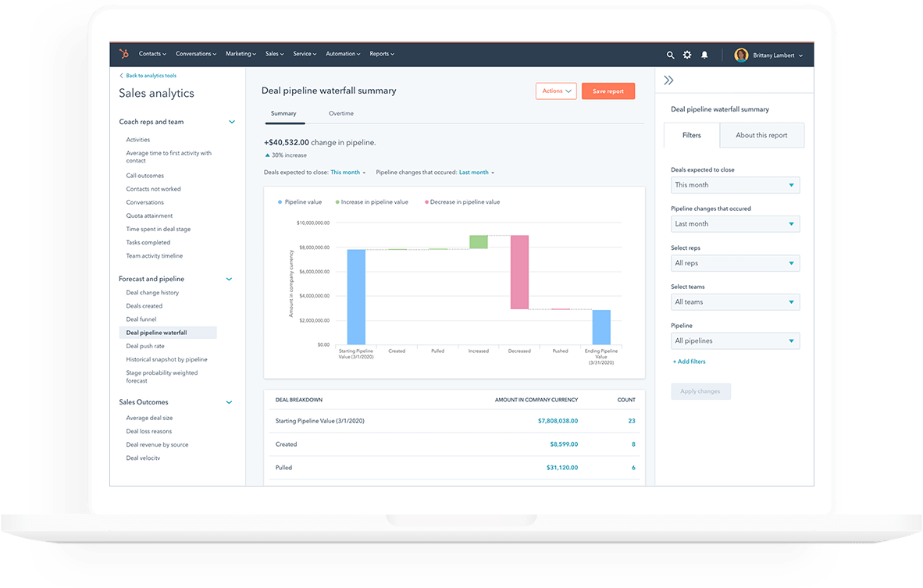Click Brittany Lambert's profile avatar
Image resolution: width=923 pixels, height=588 pixels.
(x=741, y=55)
